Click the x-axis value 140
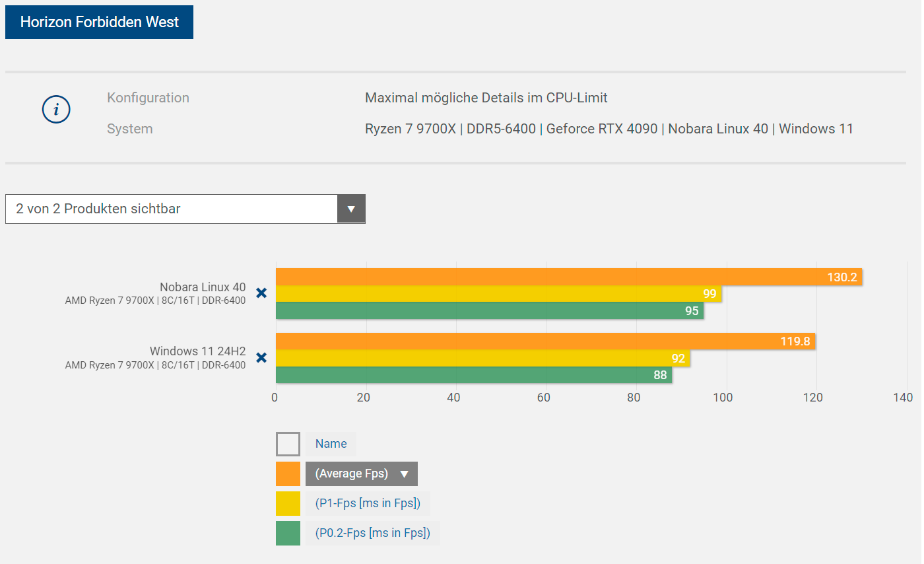The image size is (924, 564). [x=902, y=398]
